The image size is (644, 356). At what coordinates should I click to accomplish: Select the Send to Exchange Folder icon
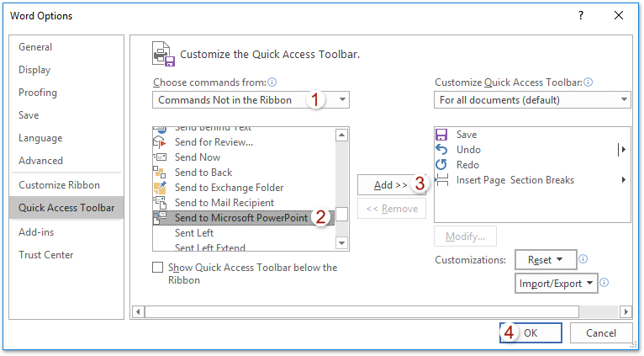[160, 188]
